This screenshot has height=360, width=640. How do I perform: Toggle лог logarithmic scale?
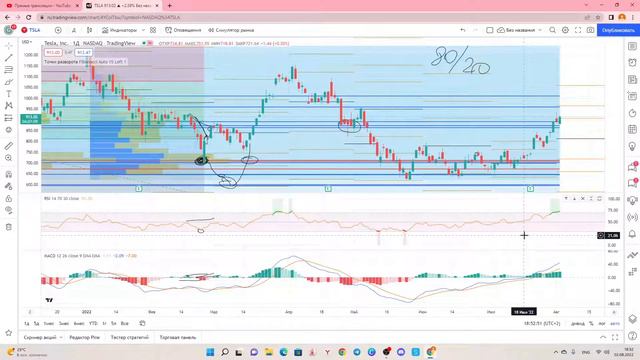602,323
